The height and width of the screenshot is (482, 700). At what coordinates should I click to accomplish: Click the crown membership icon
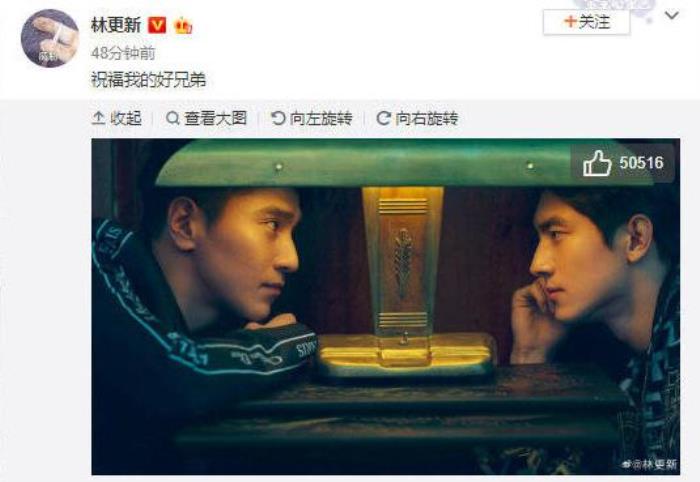pos(183,25)
